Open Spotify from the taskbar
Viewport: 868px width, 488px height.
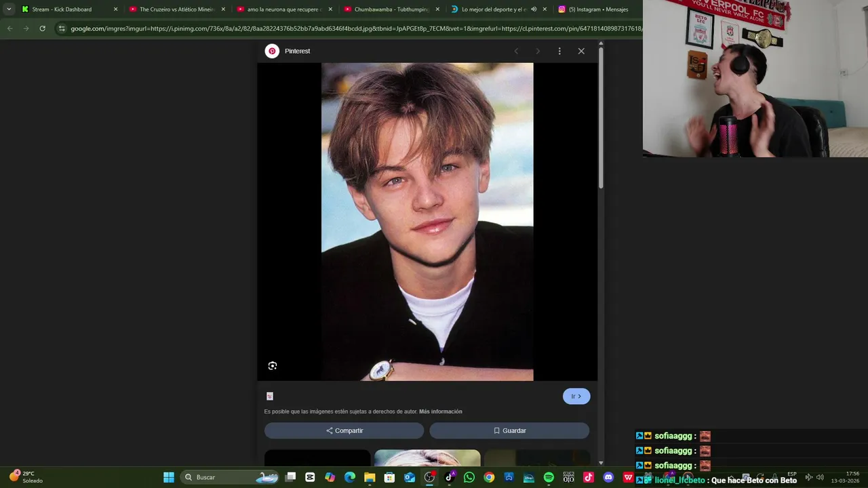pyautogui.click(x=549, y=477)
